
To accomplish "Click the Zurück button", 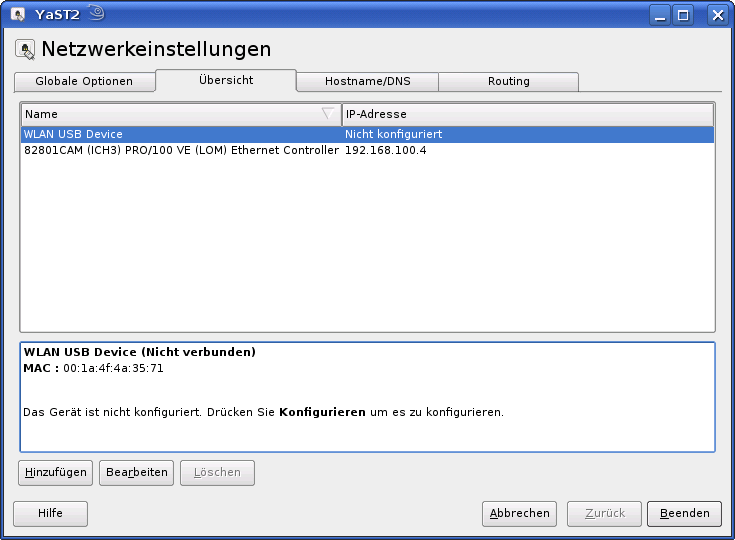I will pyautogui.click(x=604, y=514).
